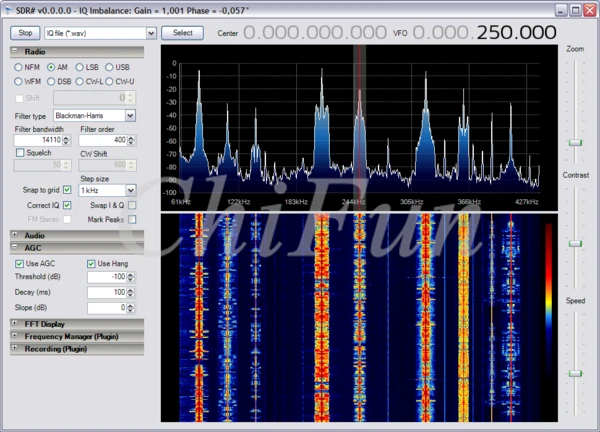Click the Stop button
The image size is (600, 432).
[25, 33]
